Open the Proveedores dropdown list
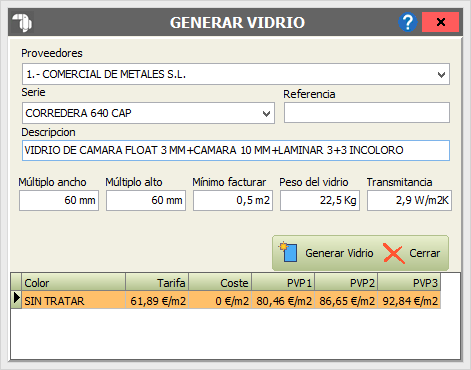This screenshot has width=471, height=370. (441, 74)
